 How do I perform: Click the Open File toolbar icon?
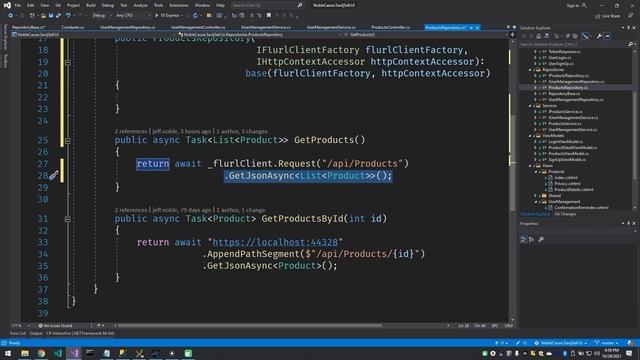(x=43, y=16)
